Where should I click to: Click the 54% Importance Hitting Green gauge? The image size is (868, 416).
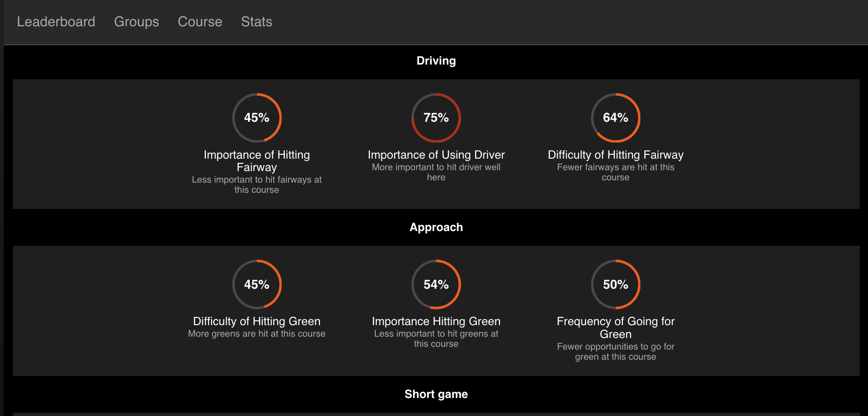[x=436, y=285]
